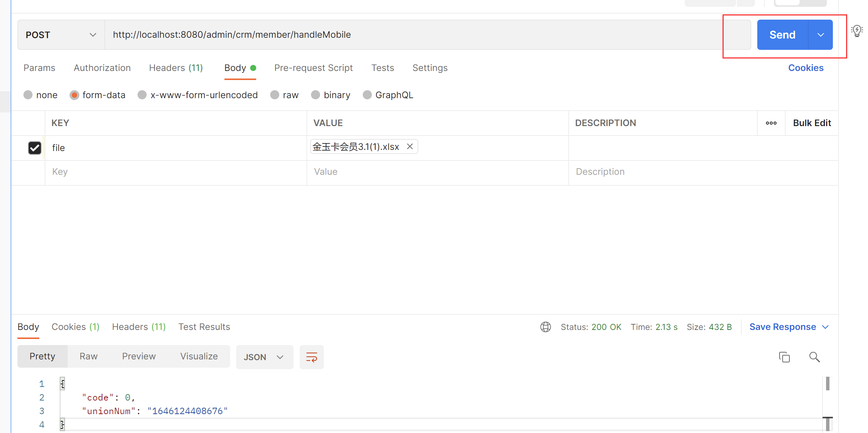Copy the response with copy icon

784,357
